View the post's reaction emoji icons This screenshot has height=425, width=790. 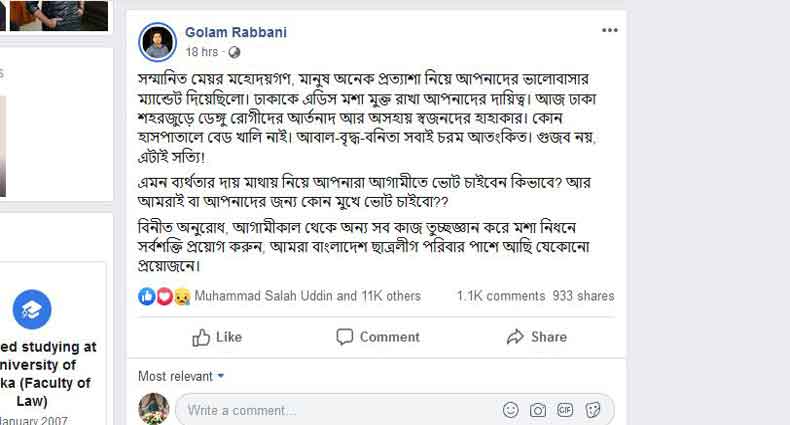point(165,296)
